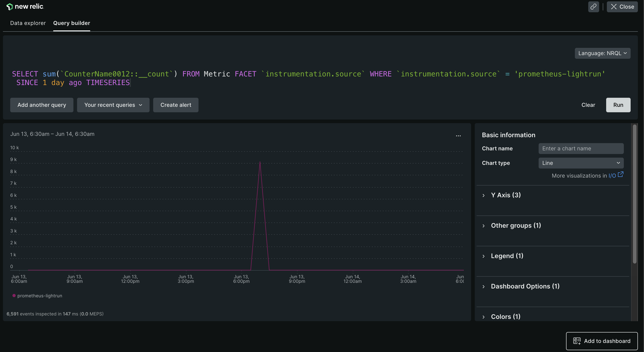Open Your recent queries dropdown
The height and width of the screenshot is (352, 644).
[x=113, y=105]
